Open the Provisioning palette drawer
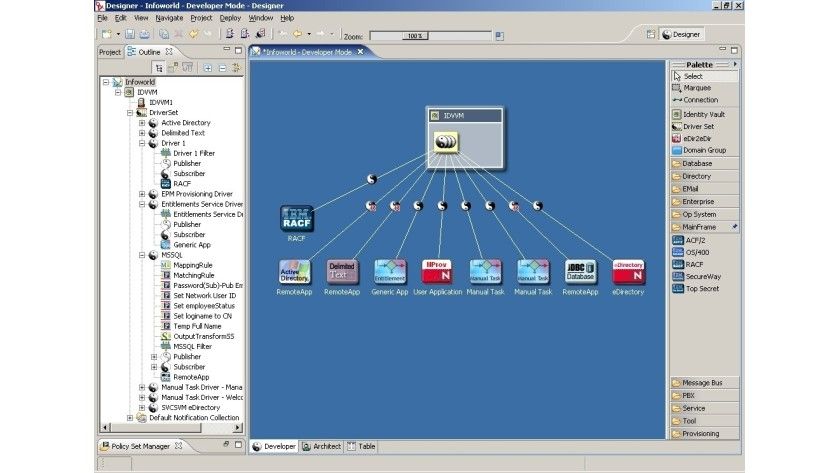Viewport: 840px width, 473px height. point(704,434)
